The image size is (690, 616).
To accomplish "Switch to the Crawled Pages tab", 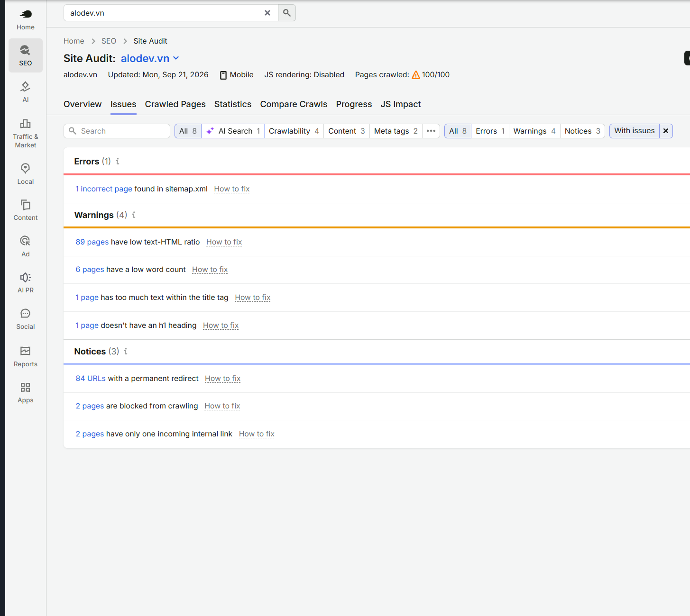I will (x=175, y=104).
